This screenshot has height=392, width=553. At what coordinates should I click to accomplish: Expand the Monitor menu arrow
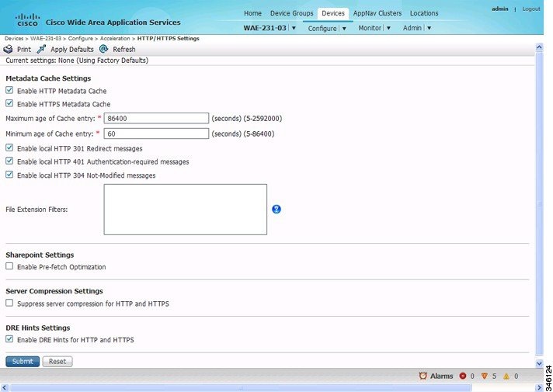(388, 28)
